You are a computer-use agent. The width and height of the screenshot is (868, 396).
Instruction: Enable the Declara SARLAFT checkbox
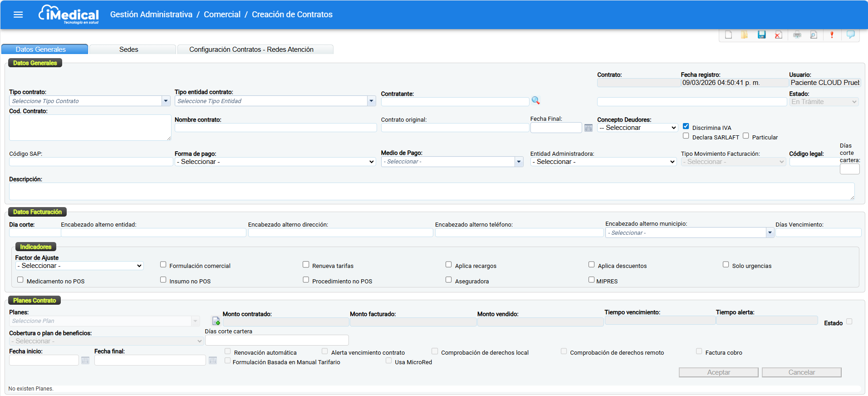pos(686,136)
